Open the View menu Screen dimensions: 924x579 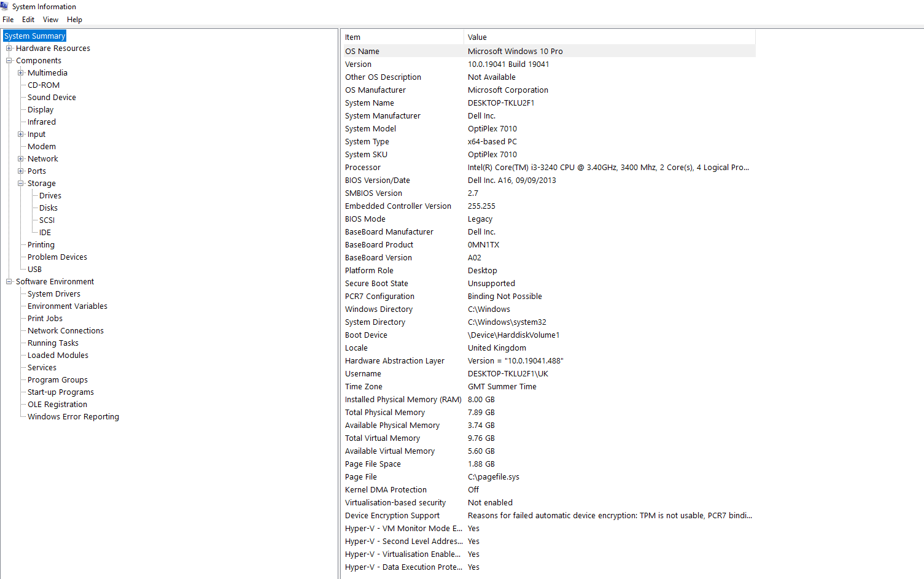point(51,20)
